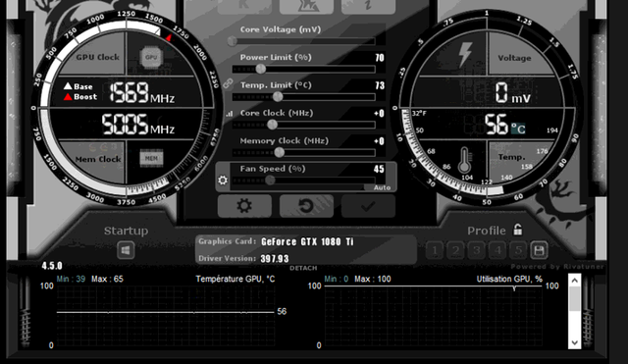628x364 pixels.
Task: Click the Startup label
Action: pyautogui.click(x=126, y=231)
